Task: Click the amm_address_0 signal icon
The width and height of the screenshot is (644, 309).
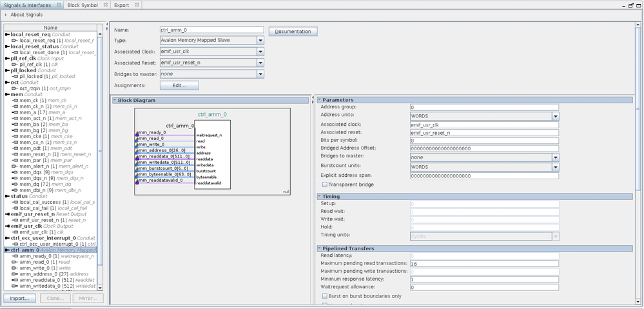Action: coord(15,274)
